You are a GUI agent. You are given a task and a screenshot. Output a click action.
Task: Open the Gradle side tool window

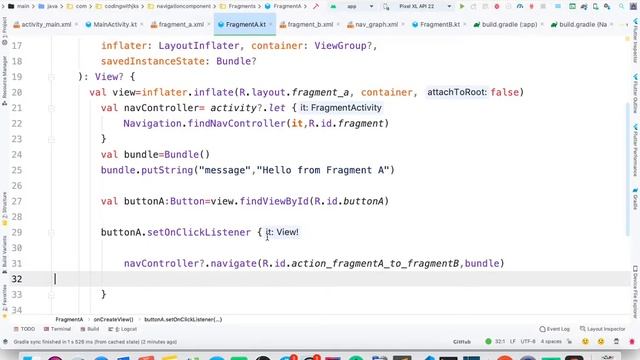[x=636, y=199]
